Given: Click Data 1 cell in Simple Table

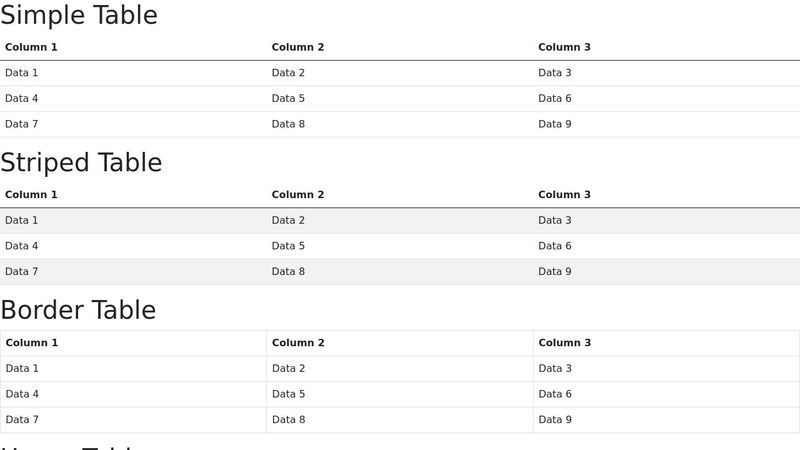Looking at the screenshot, I should pos(22,73).
